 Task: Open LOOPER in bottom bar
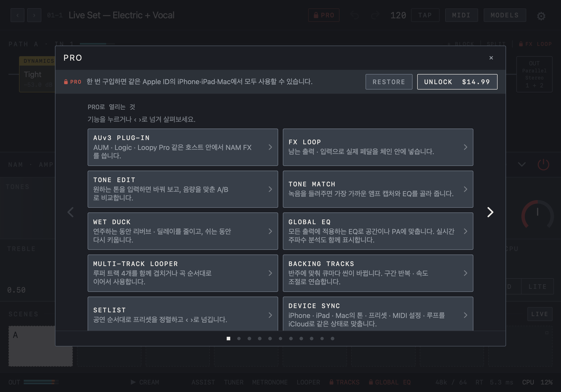pyautogui.click(x=308, y=382)
